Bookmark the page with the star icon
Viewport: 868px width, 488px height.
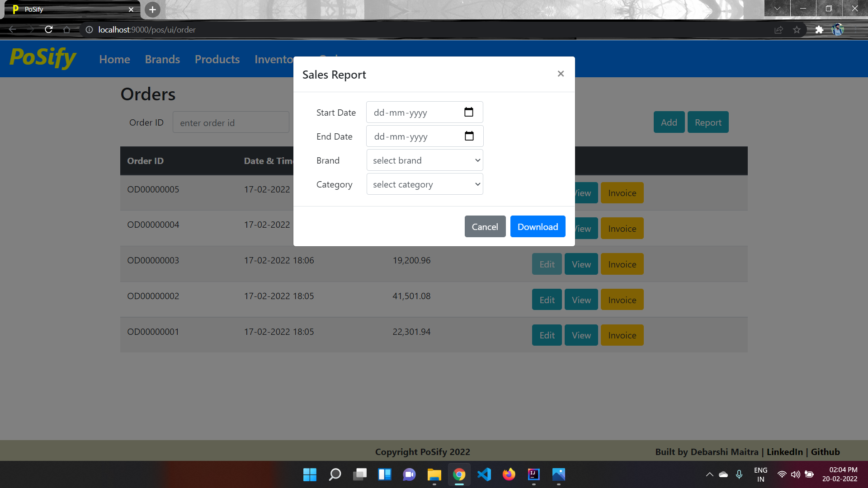[x=797, y=30]
